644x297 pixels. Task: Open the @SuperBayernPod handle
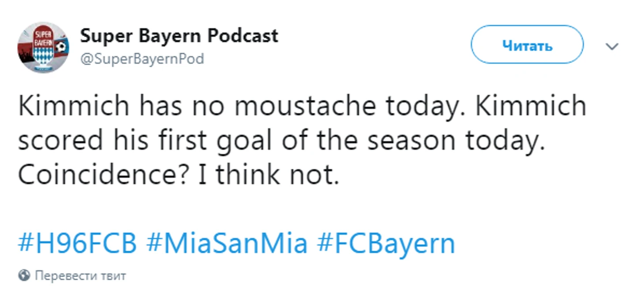click(142, 59)
